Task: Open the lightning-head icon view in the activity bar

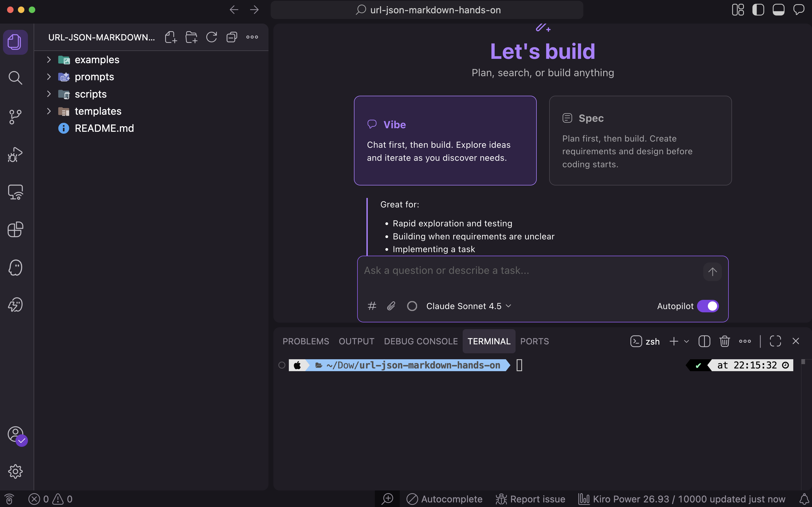Action: pos(15,305)
